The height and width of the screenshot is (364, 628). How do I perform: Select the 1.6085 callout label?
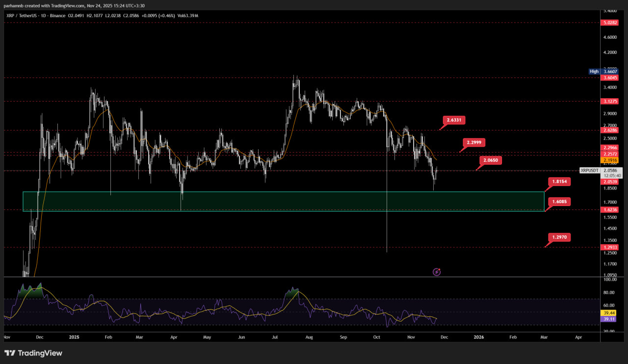point(559,202)
